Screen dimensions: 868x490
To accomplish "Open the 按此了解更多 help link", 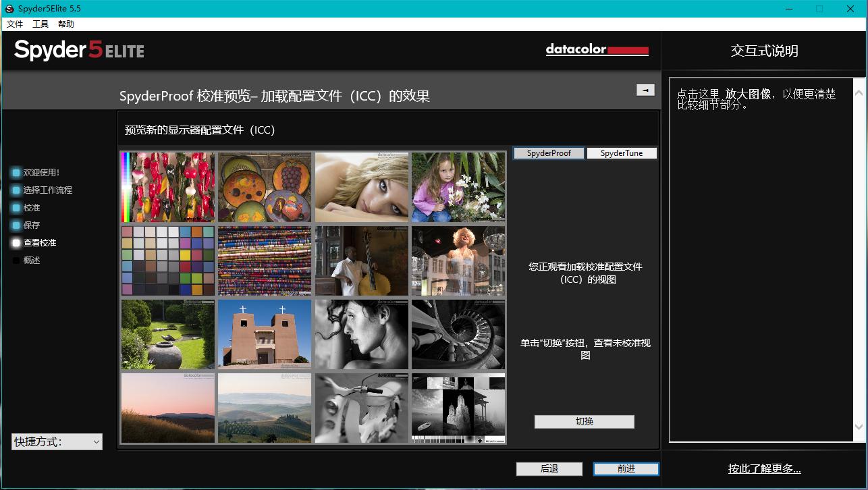I will tap(764, 468).
